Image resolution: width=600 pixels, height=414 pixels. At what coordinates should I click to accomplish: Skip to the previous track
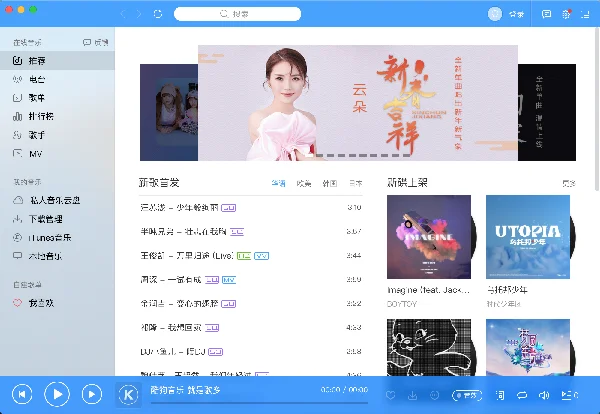pyautogui.click(x=22, y=394)
